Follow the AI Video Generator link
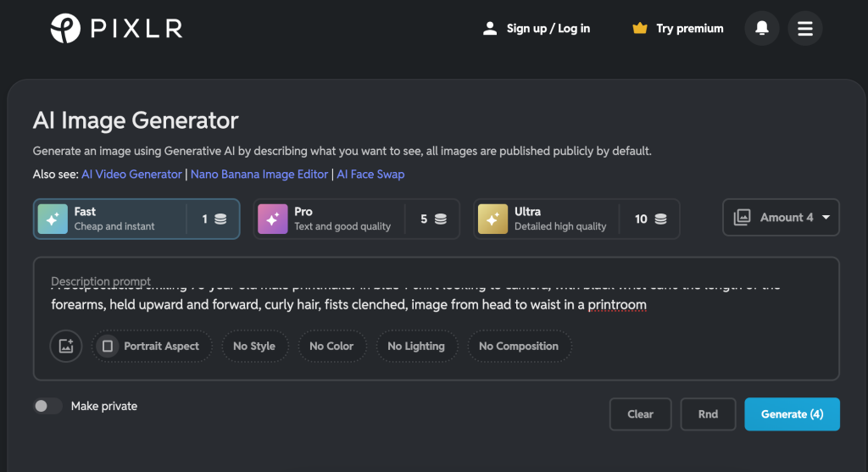This screenshot has height=472, width=868. (x=131, y=174)
